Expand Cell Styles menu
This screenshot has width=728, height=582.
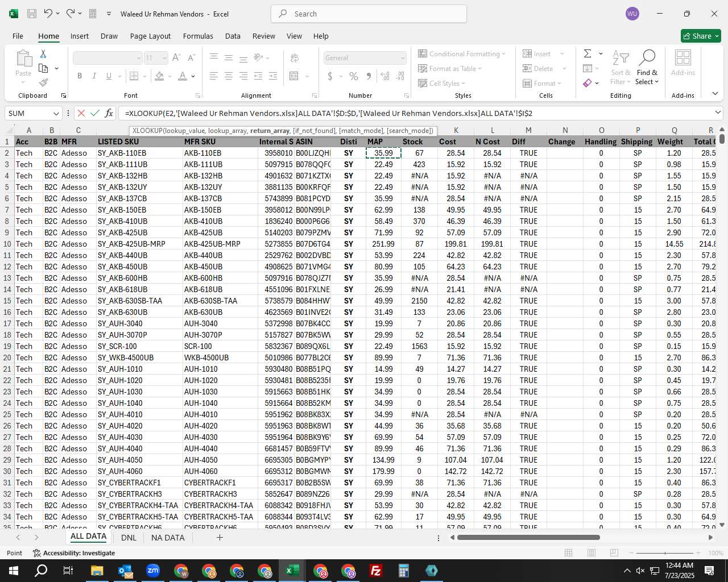[442, 83]
